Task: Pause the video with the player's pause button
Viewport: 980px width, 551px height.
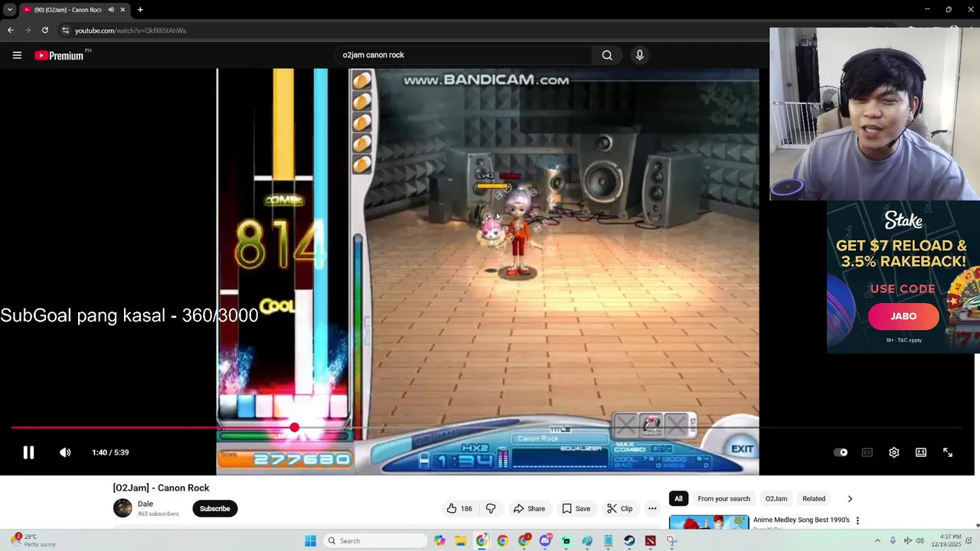Action: (28, 452)
